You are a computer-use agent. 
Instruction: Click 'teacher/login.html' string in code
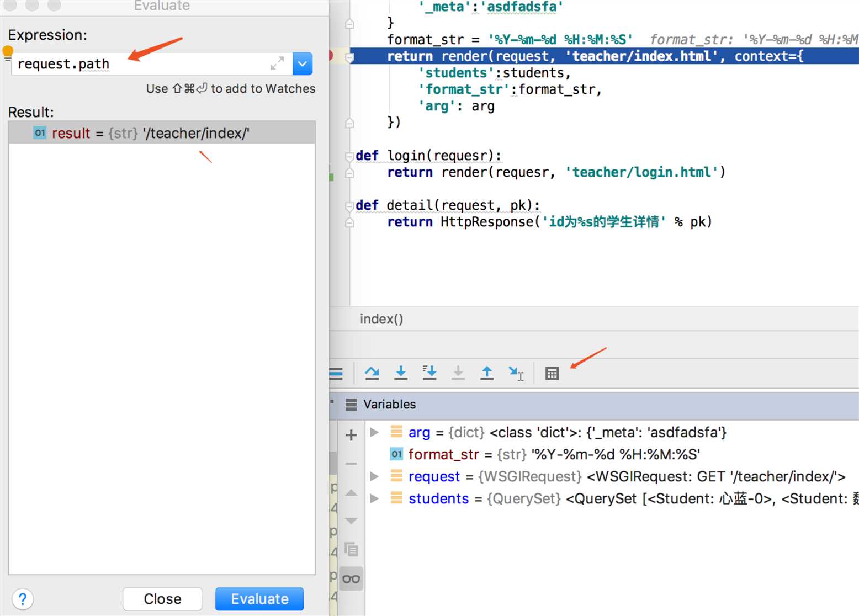click(x=642, y=172)
